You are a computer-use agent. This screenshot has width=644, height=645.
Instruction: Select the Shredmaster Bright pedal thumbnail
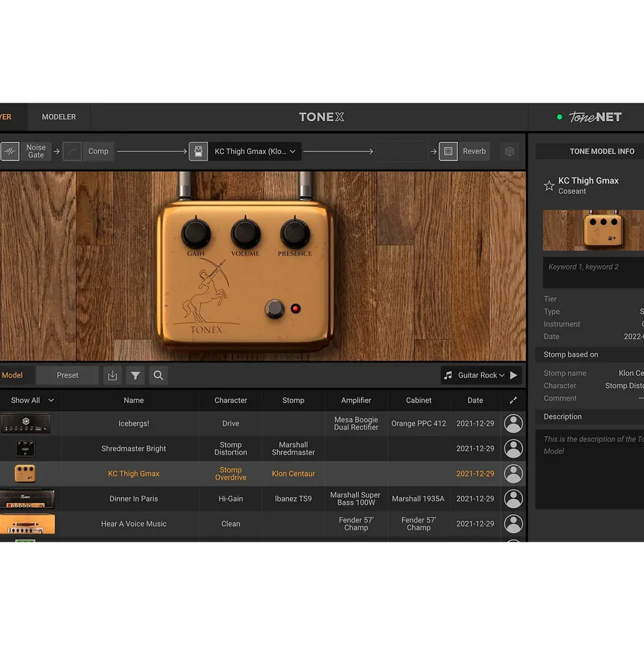(25, 449)
